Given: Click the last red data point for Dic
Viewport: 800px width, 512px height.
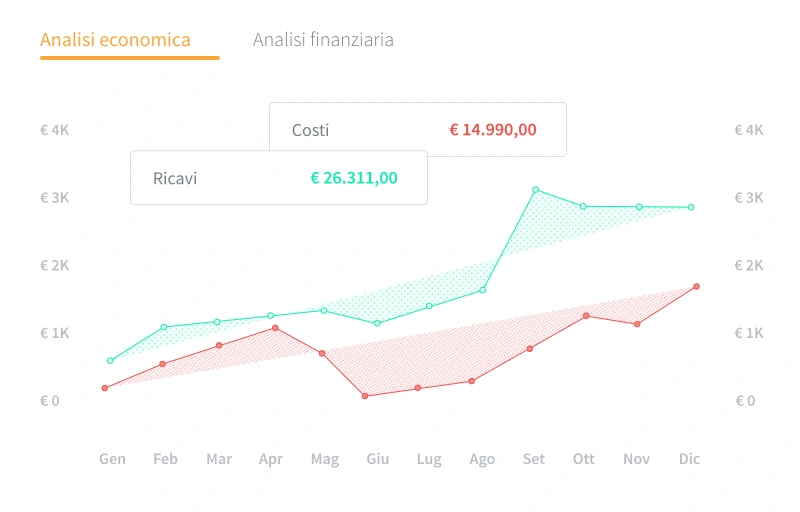Looking at the screenshot, I should [x=697, y=286].
